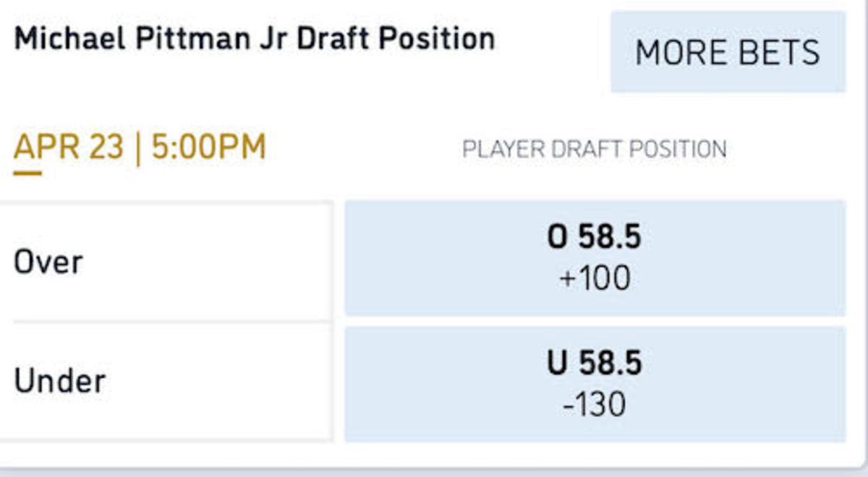Click the 5:00PM event time
The height and width of the screenshot is (477, 868).
208,147
